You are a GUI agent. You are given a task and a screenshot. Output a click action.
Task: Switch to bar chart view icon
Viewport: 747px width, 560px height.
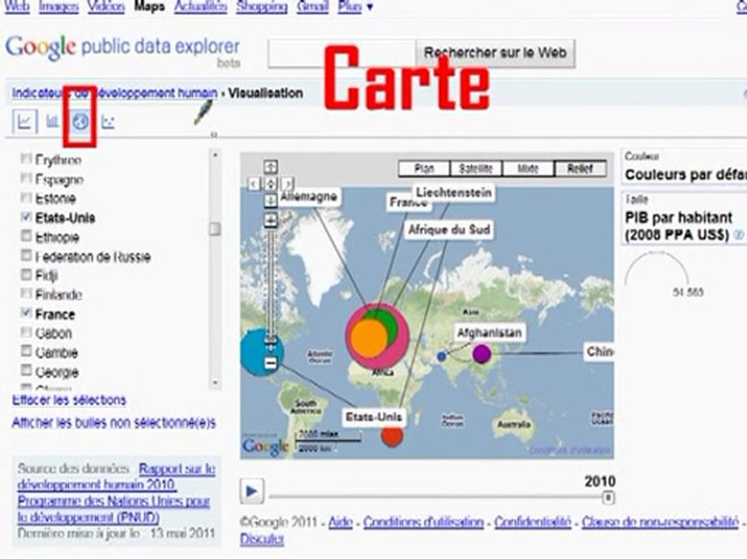(52, 121)
